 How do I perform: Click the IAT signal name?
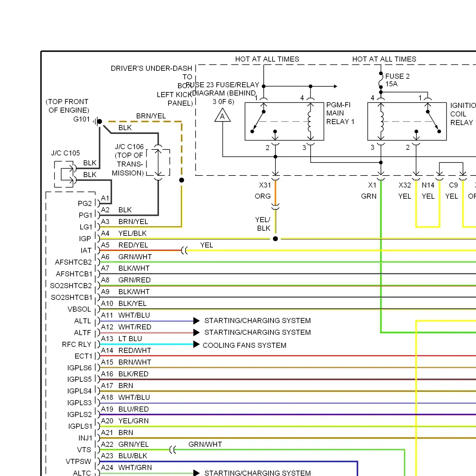click(86, 250)
